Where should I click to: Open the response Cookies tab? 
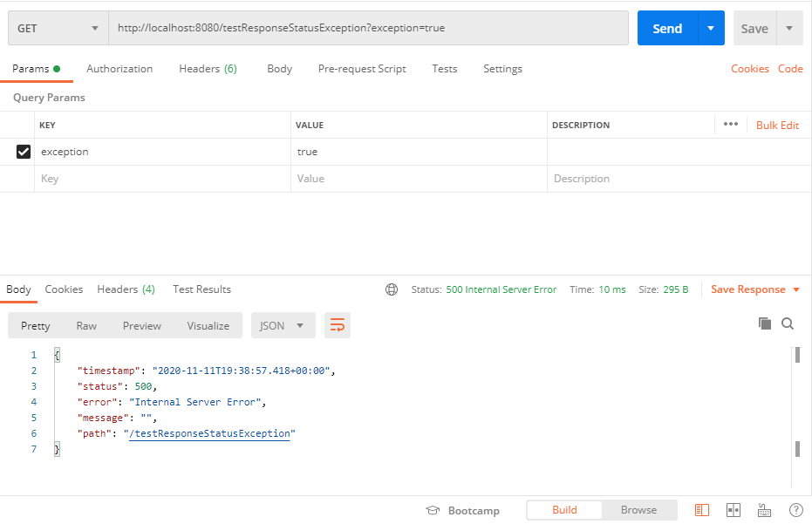point(64,289)
